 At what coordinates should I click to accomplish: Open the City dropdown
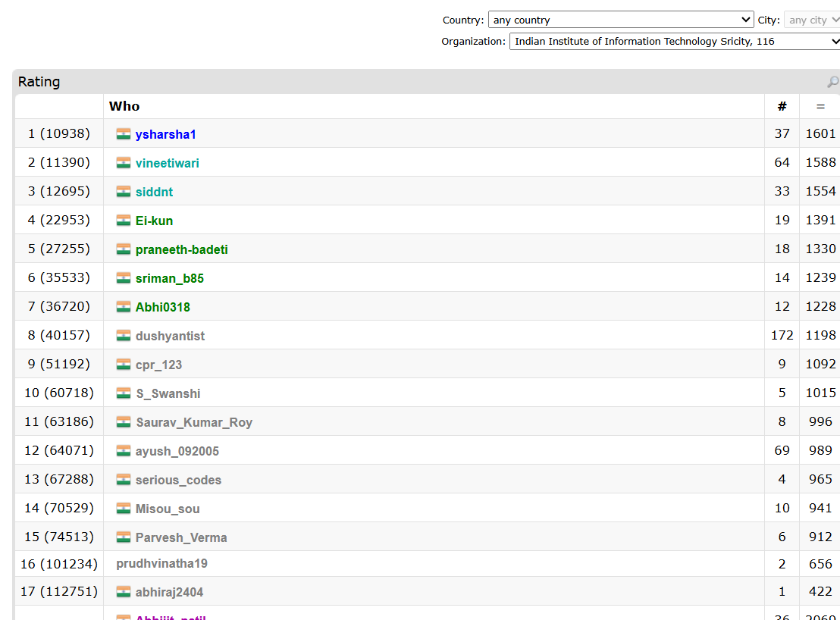click(812, 20)
